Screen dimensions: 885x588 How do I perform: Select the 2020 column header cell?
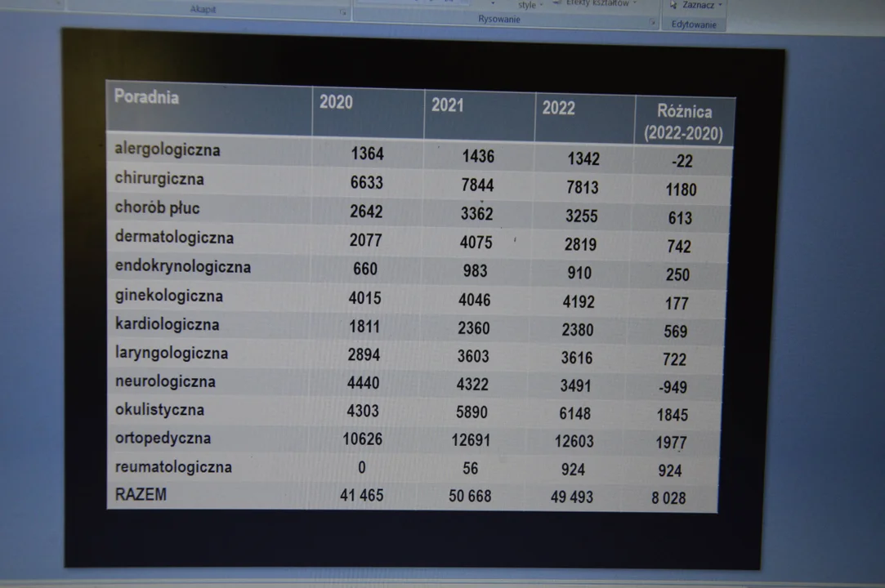pos(368,113)
